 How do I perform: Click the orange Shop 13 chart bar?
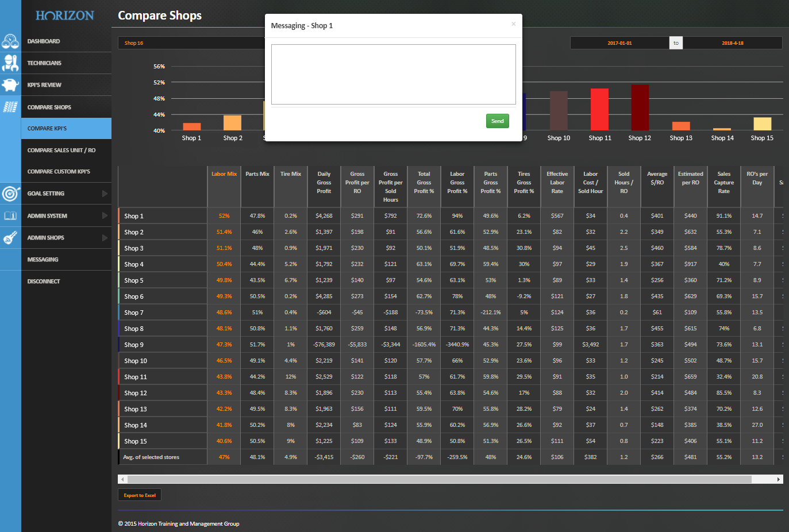click(x=681, y=126)
